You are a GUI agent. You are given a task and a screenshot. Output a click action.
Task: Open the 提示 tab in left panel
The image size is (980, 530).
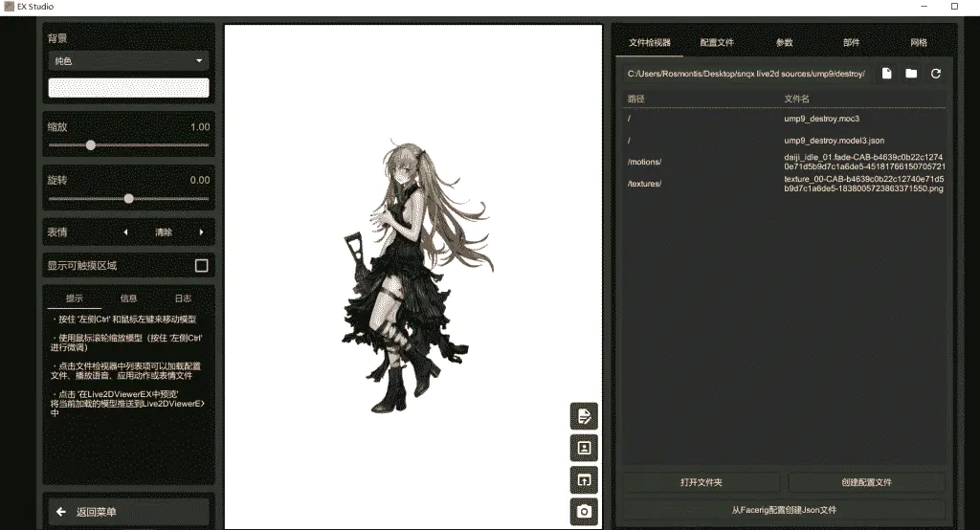click(x=75, y=298)
